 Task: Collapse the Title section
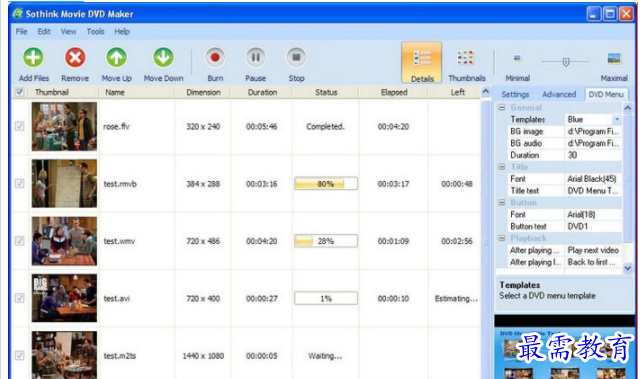pos(502,167)
